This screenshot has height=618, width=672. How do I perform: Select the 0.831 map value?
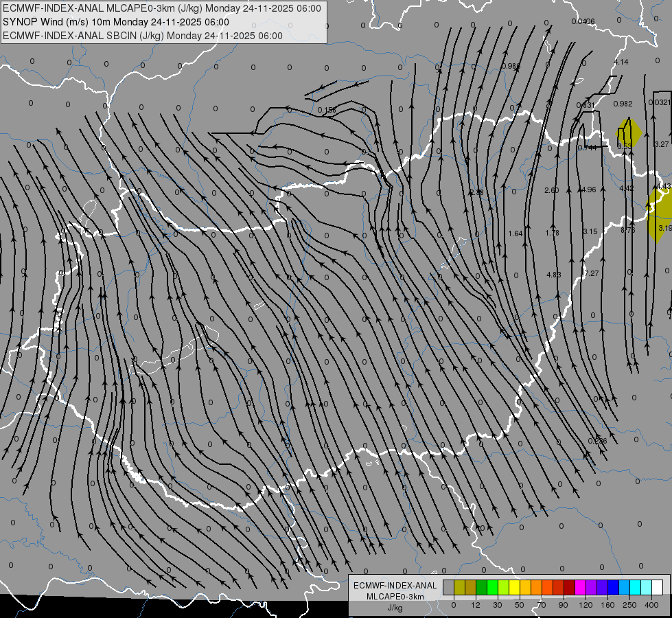point(586,105)
